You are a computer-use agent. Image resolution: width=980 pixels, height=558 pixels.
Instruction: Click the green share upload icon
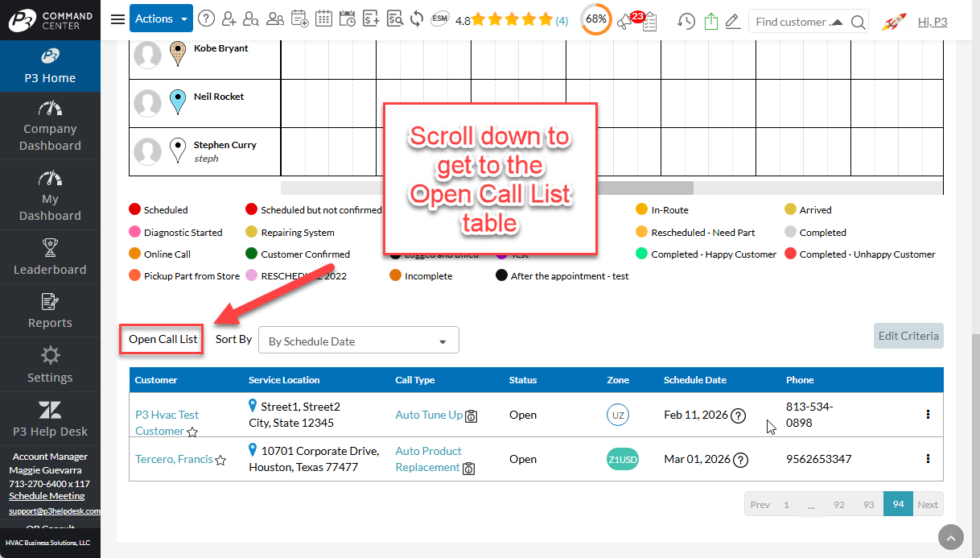tap(710, 22)
